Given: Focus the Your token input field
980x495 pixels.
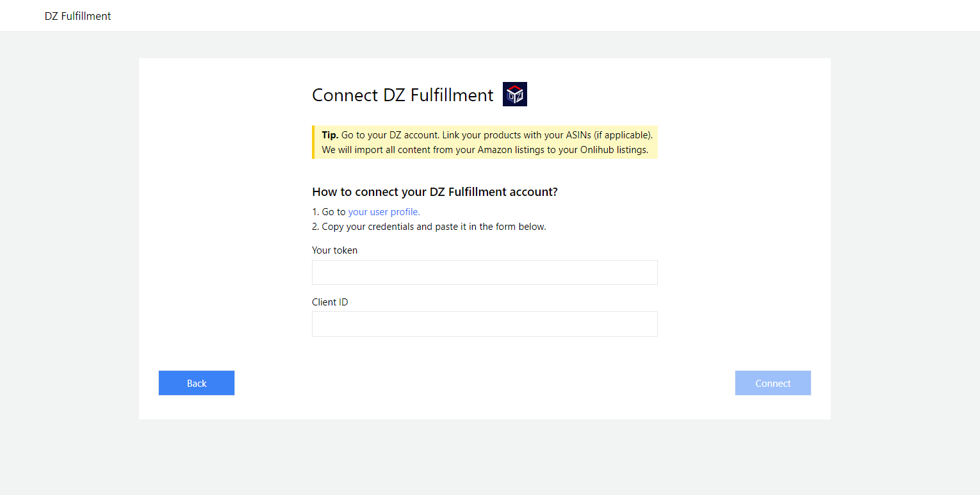Looking at the screenshot, I should coord(485,272).
